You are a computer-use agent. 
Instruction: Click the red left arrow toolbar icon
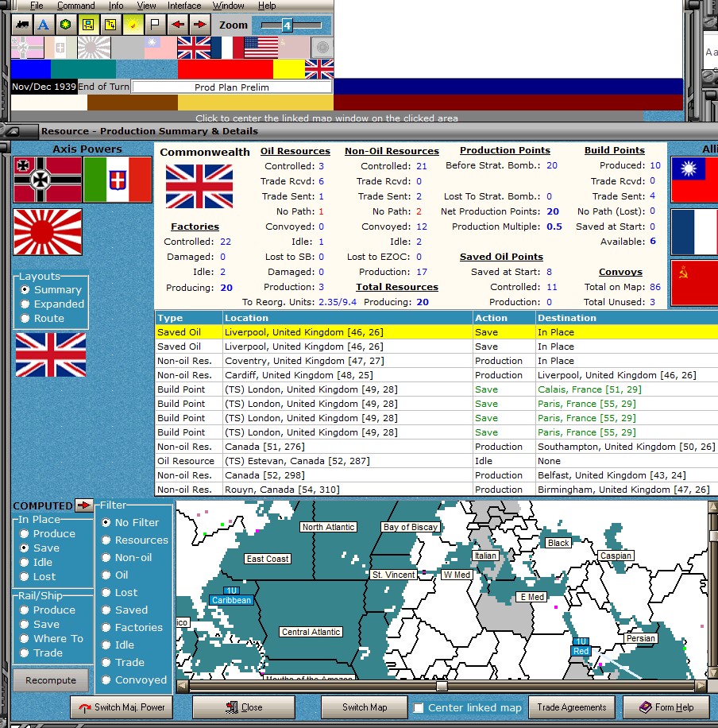click(x=177, y=25)
